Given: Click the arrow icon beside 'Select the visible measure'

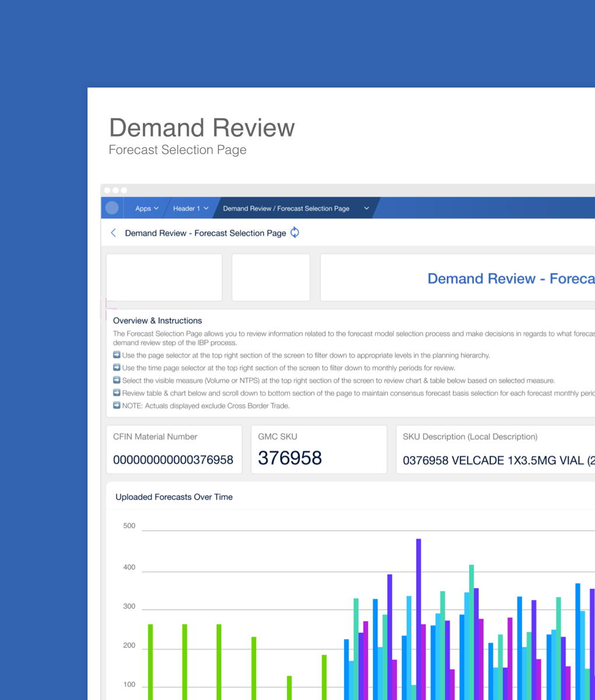Looking at the screenshot, I should coord(117,380).
